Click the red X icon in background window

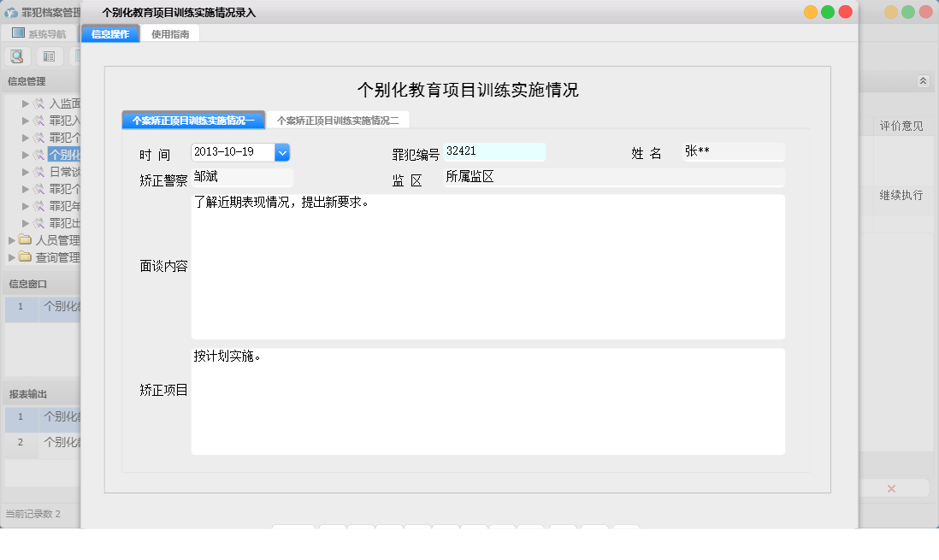click(891, 489)
